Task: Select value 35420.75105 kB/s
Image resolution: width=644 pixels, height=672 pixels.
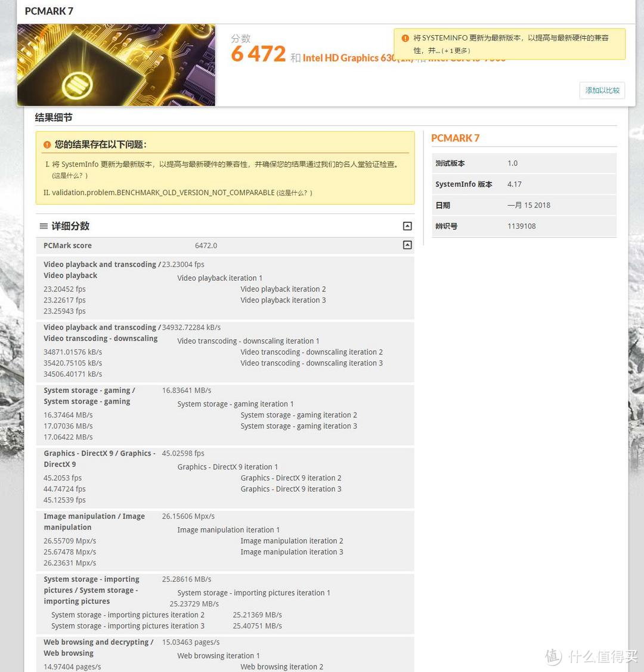Action: pyautogui.click(x=73, y=363)
